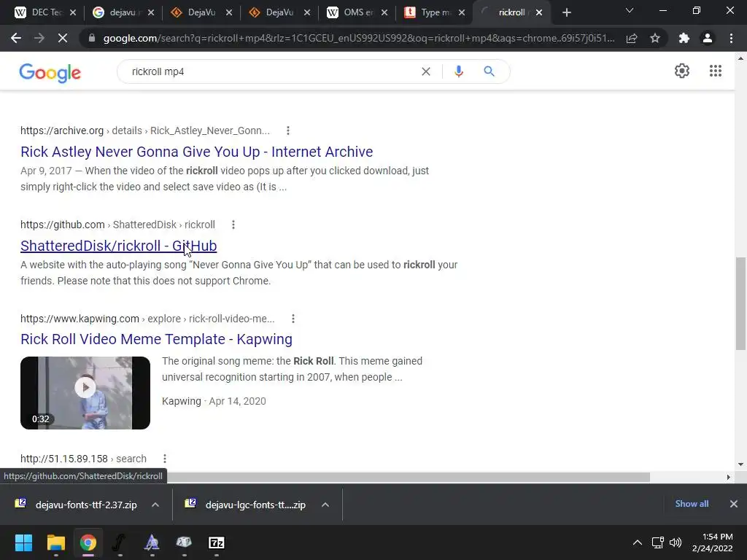
Task: Start voice search with microphone
Action: point(458,71)
